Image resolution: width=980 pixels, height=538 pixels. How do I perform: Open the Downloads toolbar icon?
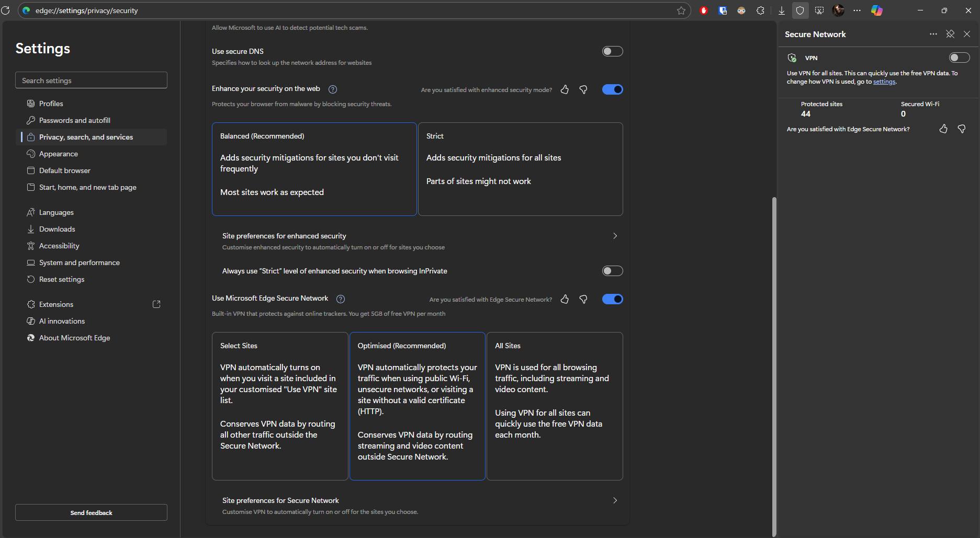point(781,10)
